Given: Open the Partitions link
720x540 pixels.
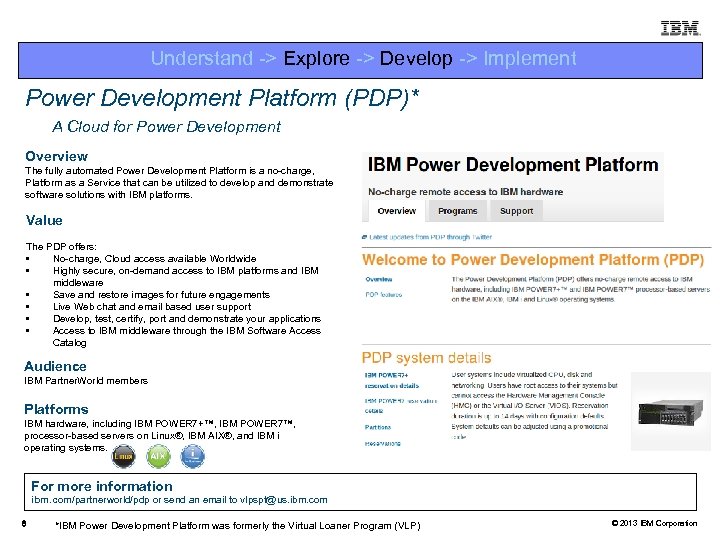Looking at the screenshot, I should tap(378, 427).
